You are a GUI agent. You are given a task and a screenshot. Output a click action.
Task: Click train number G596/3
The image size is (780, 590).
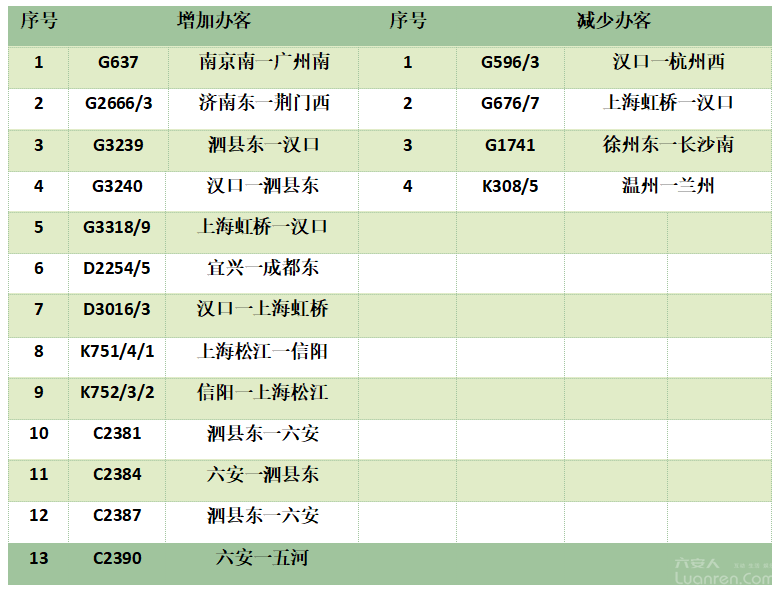[510, 62]
